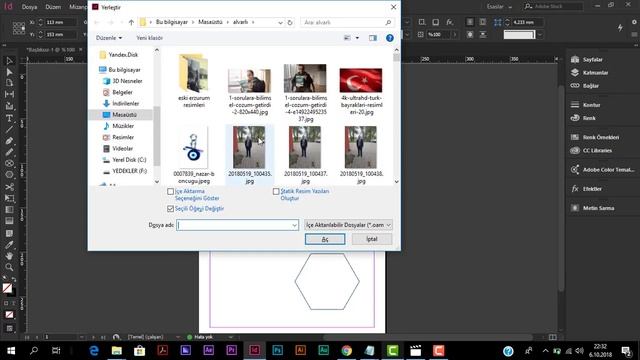This screenshot has width=640, height=360.
Task: Open dialog help with the question mark icon
Action: [390, 38]
